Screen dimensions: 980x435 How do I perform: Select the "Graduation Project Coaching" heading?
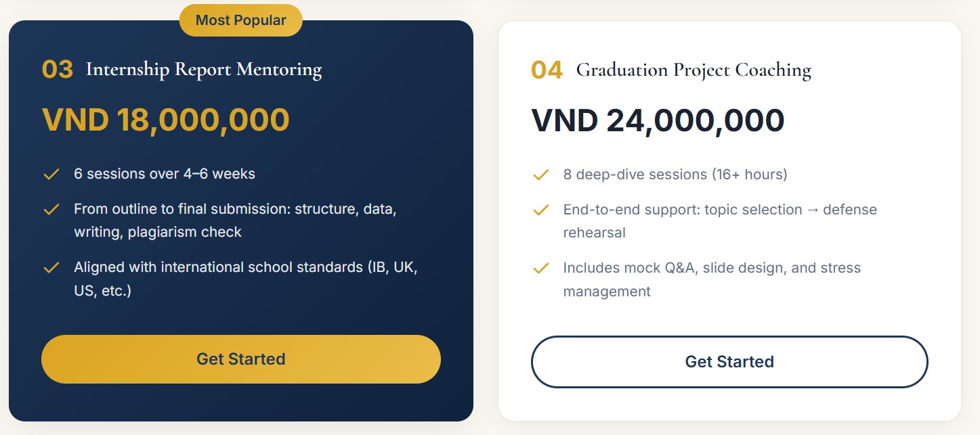tap(693, 70)
